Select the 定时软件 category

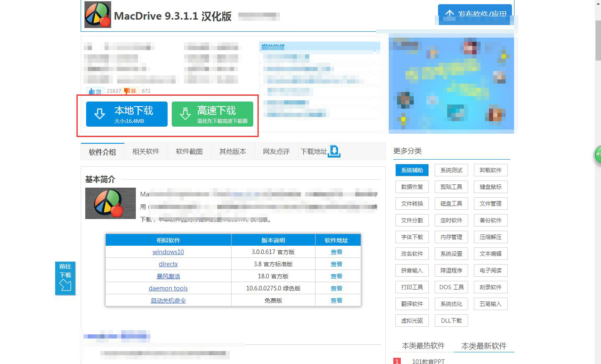click(x=451, y=220)
